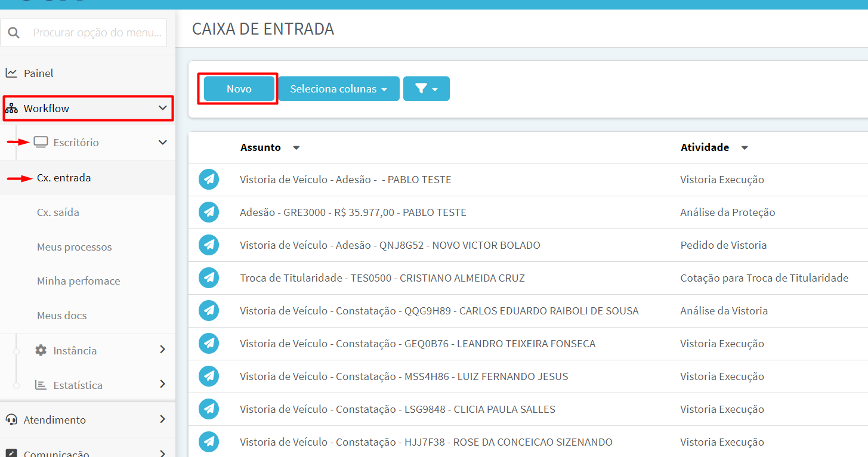Click the Análise da Proteção activity cell

pos(728,212)
